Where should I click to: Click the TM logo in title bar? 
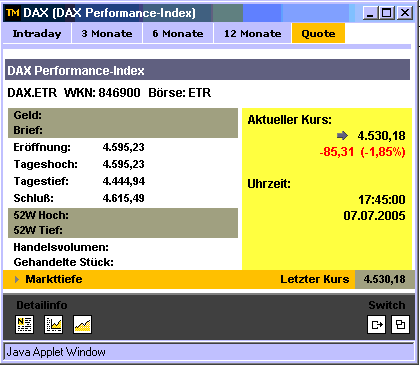[13, 13]
